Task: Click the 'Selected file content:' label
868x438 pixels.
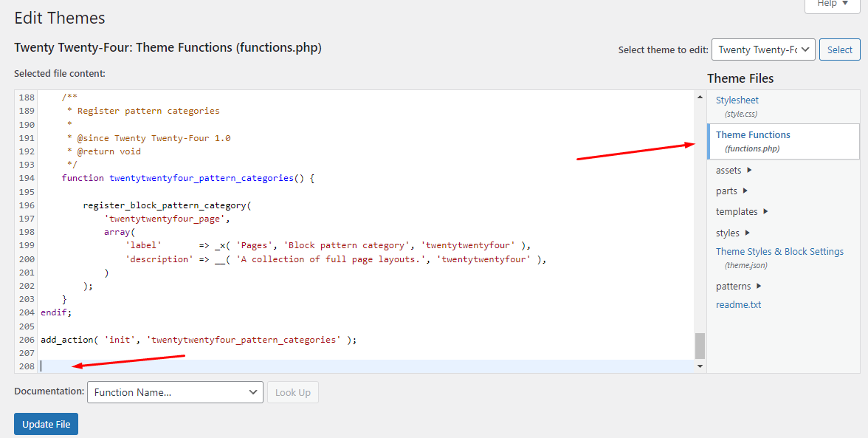Action: coord(60,73)
